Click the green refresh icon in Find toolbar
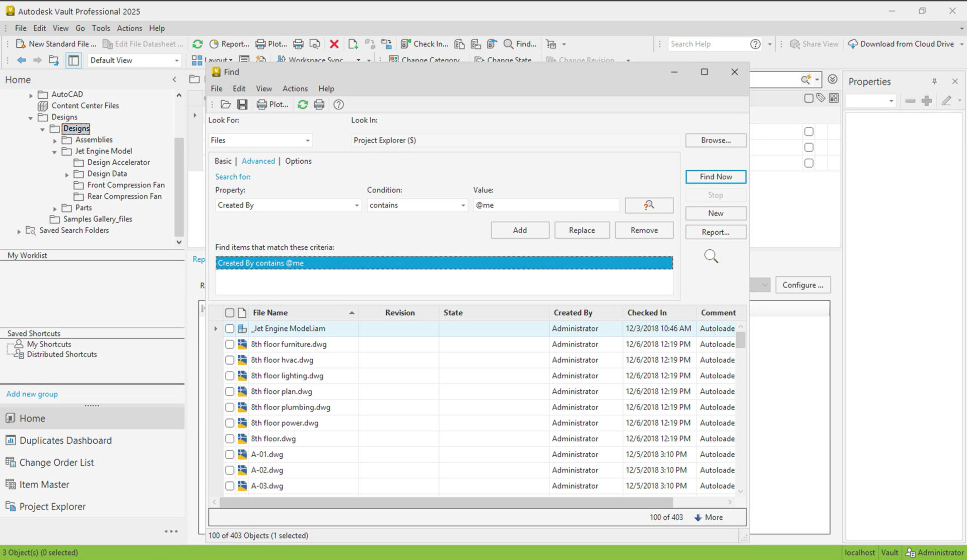This screenshot has height=560, width=967. [302, 104]
